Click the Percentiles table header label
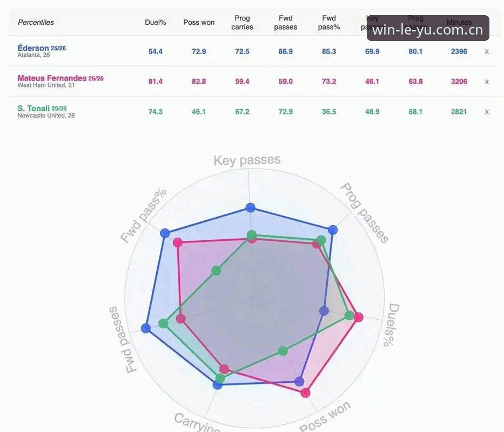Image resolution: width=504 pixels, height=432 pixels. 36,23
